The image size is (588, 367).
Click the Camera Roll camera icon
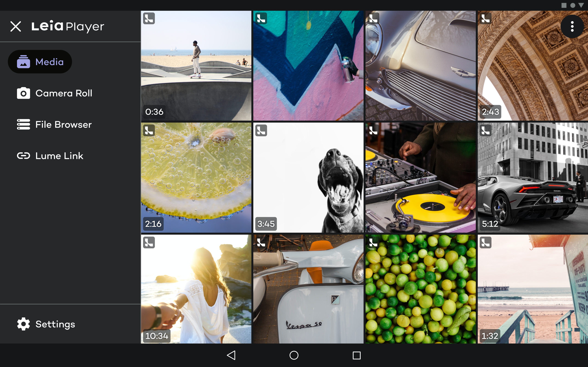pyautogui.click(x=23, y=93)
